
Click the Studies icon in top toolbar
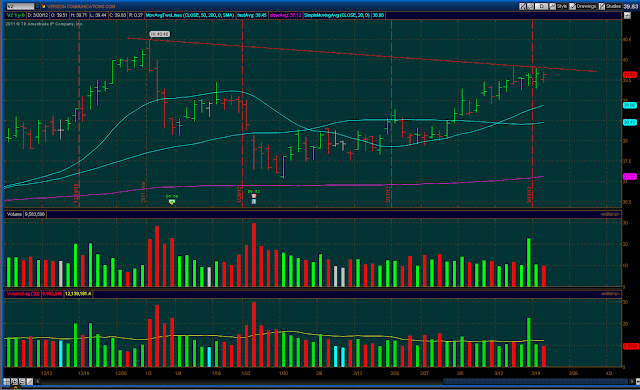click(x=602, y=6)
